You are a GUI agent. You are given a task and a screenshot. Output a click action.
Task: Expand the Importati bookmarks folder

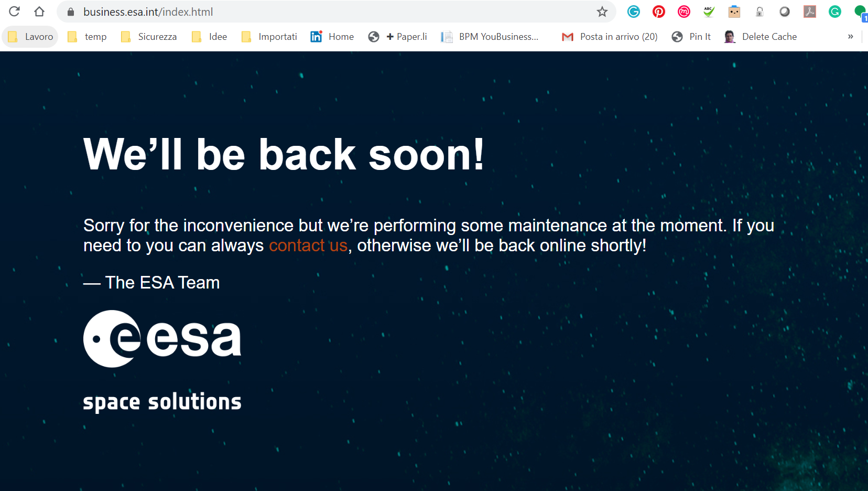269,37
